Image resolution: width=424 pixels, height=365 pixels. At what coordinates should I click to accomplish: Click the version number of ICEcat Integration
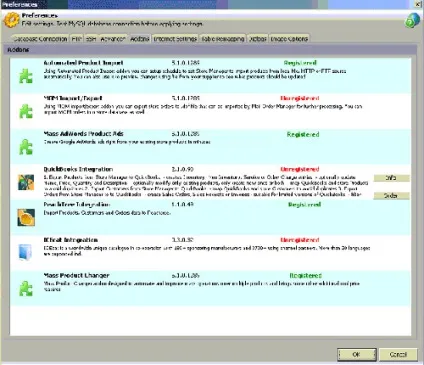(182, 240)
